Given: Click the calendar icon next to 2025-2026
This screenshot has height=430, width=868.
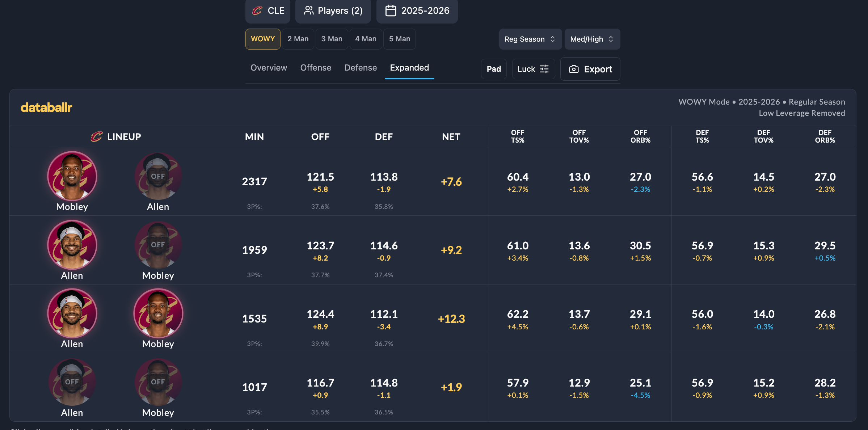Looking at the screenshot, I should point(391,10).
